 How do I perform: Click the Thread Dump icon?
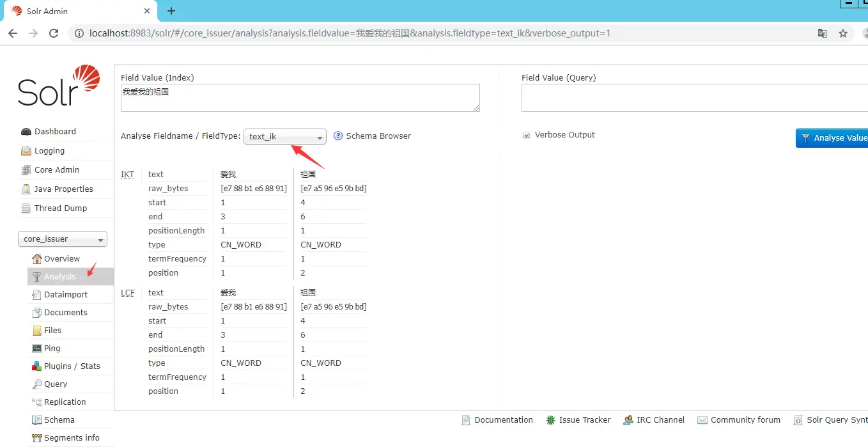click(26, 208)
